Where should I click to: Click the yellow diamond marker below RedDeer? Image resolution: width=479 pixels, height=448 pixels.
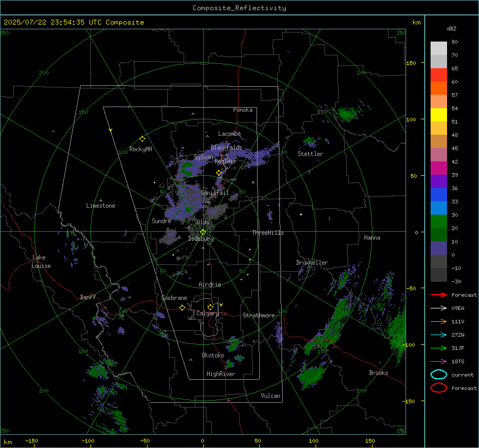coord(219,173)
